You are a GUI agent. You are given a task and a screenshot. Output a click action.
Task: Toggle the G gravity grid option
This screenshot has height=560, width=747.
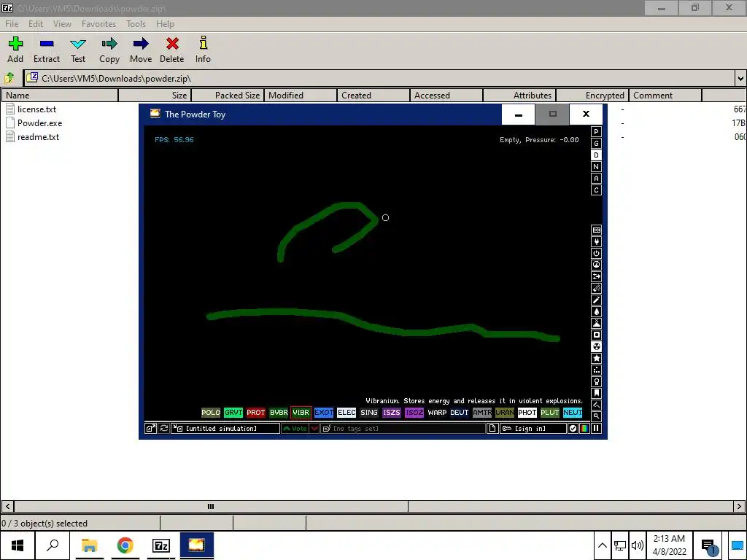point(596,144)
